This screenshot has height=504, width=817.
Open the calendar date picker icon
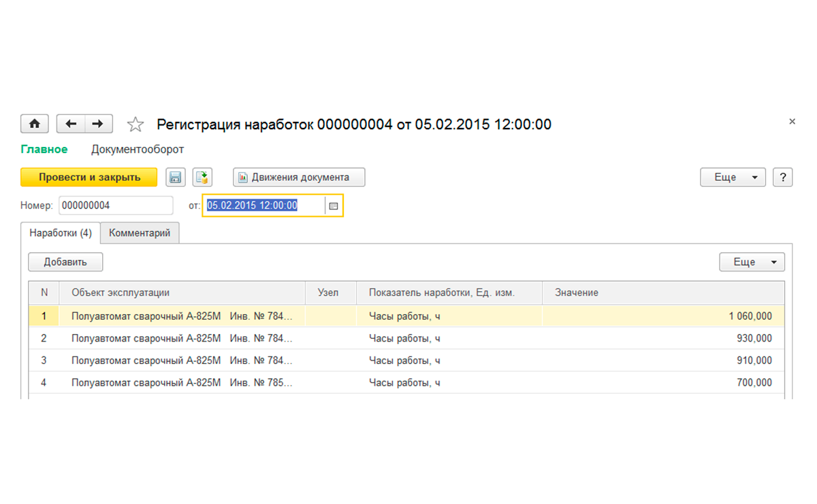[334, 205]
